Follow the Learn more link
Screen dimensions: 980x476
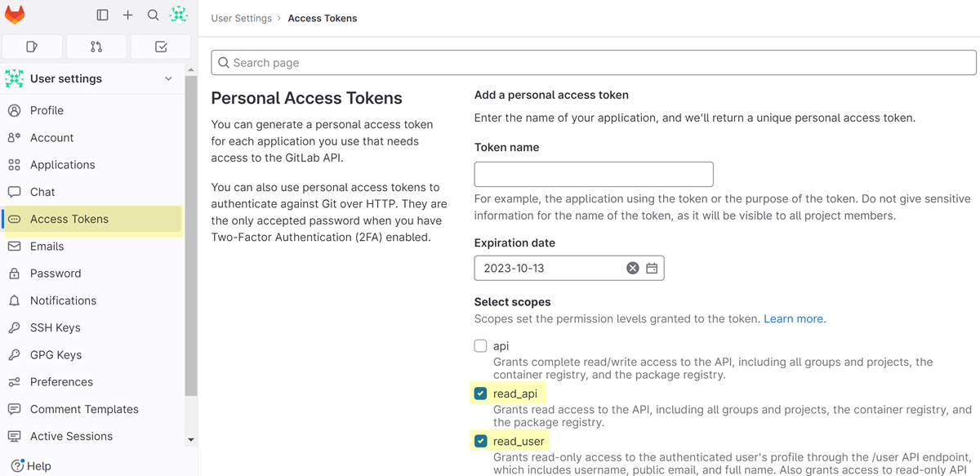(795, 319)
